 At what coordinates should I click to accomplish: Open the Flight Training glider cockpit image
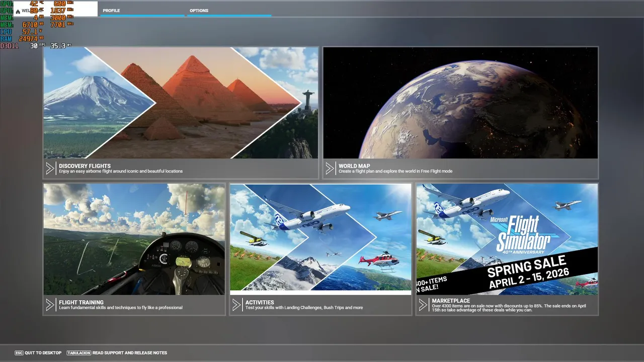[x=134, y=239]
